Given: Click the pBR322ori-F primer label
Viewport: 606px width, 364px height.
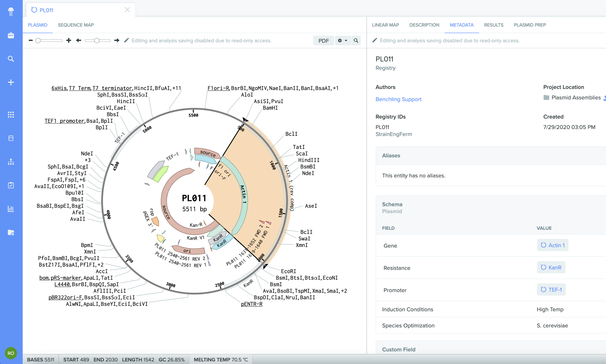Looking at the screenshot, I should (x=65, y=297).
